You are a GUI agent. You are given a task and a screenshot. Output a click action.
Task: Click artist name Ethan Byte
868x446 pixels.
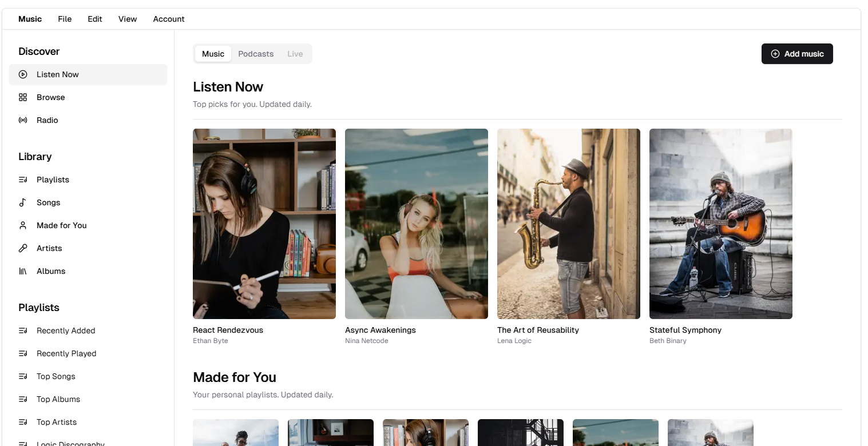click(211, 341)
